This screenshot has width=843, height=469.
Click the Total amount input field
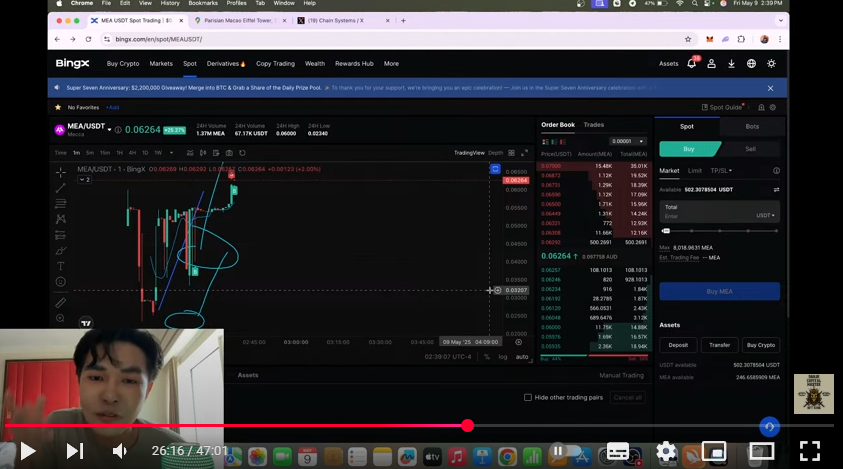pyautogui.click(x=719, y=211)
